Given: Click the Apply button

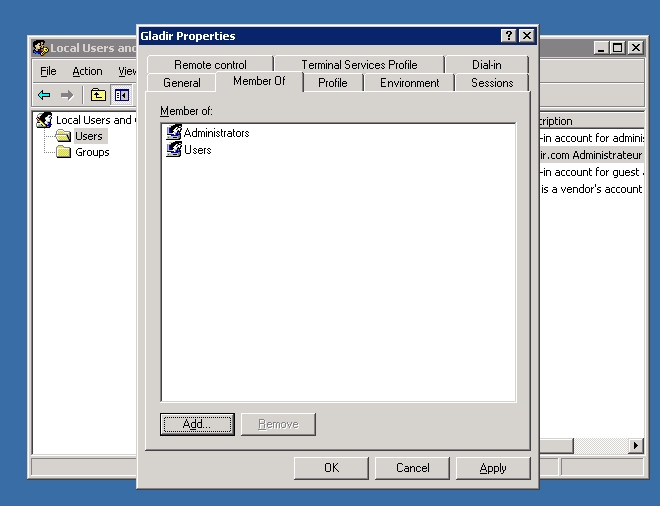Looking at the screenshot, I should 493,468.
